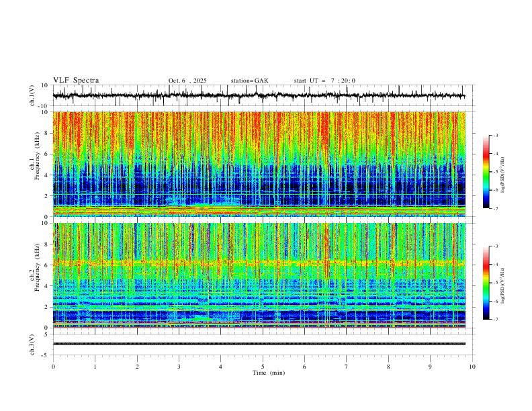Click inside the ch.1 spectrogram panel

(x=259, y=164)
